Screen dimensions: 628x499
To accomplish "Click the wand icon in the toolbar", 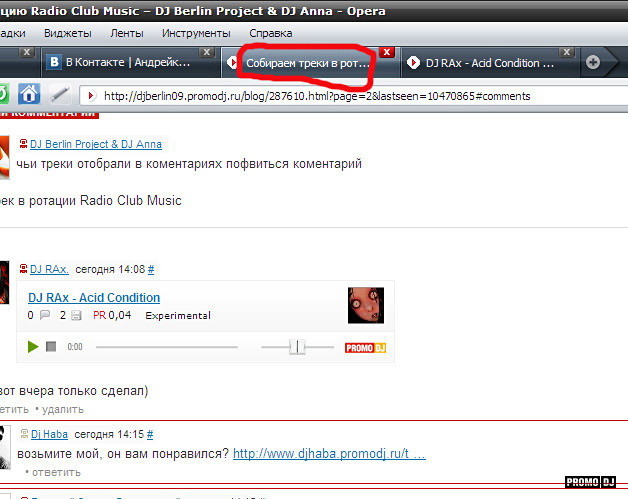I will (60, 95).
